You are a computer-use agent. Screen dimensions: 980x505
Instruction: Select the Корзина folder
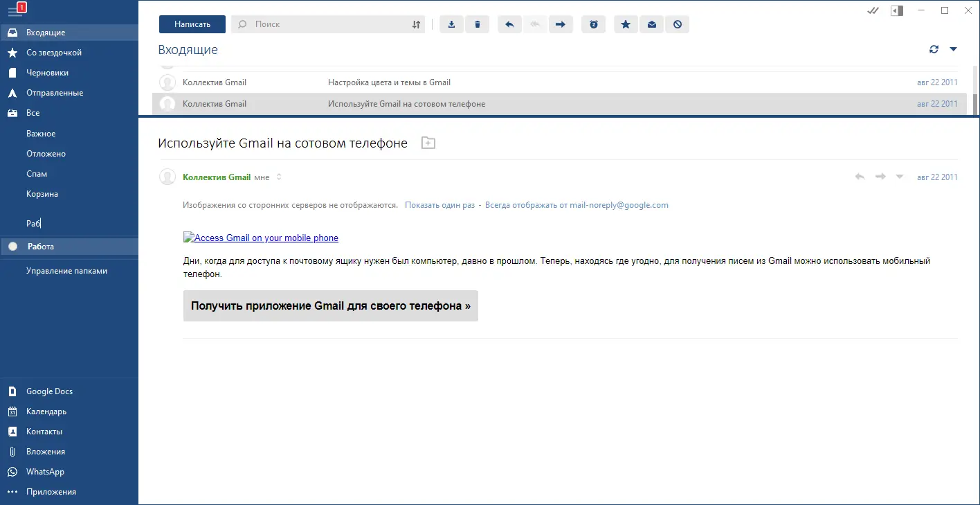[69, 194]
